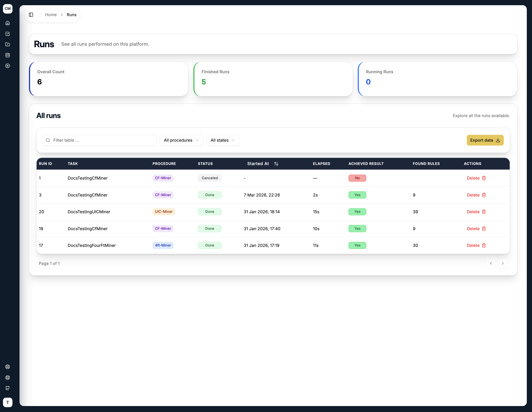
Task: Navigate to Home breadcrumb
Action: 51,15
